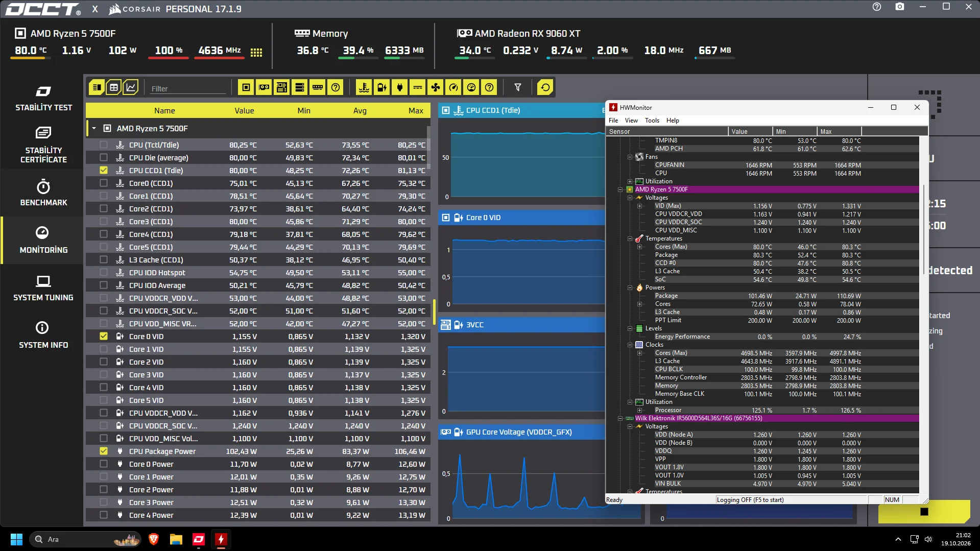Sort sensor table by Max column
The image size is (980, 551).
tap(416, 110)
